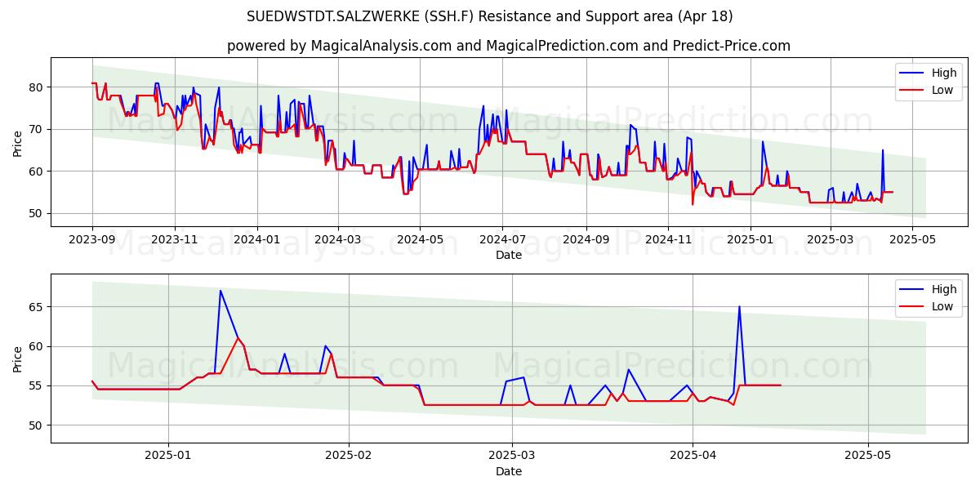Click the top chart '2025-05' tick label
Viewport: 980px width, 490px height.
(911, 239)
